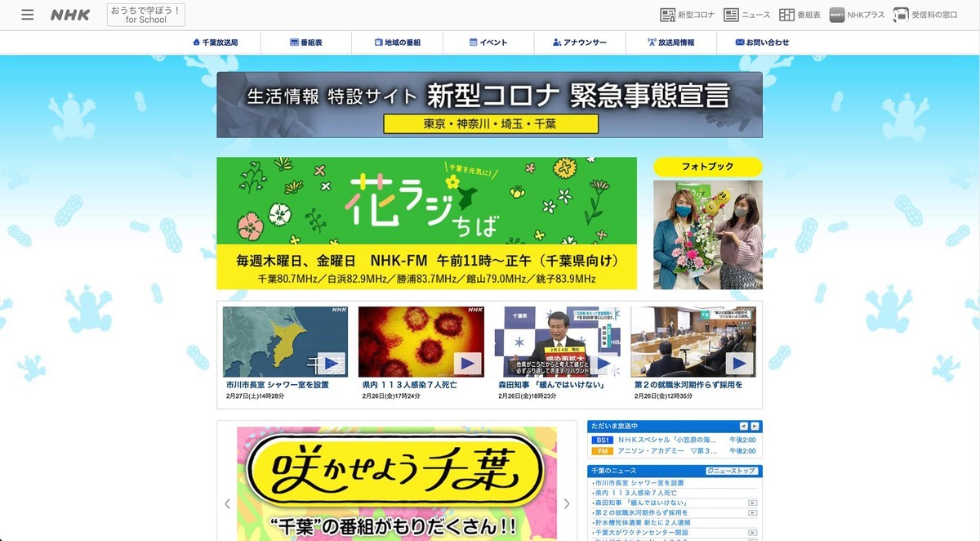Open news list item 第2の就職氷河期作らず採用を
This screenshot has height=541, width=980.
point(642,512)
